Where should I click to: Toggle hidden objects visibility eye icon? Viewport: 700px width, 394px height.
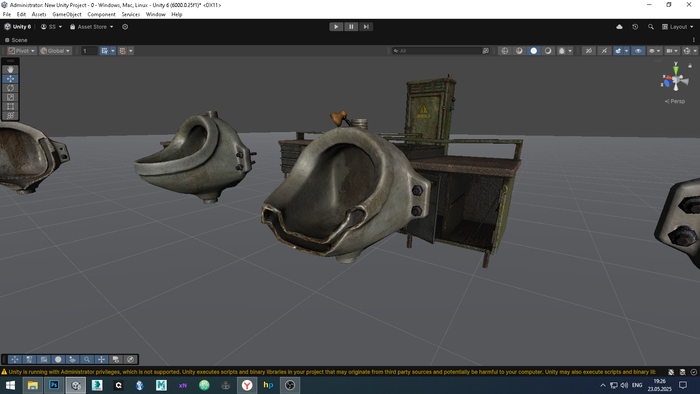coord(638,51)
